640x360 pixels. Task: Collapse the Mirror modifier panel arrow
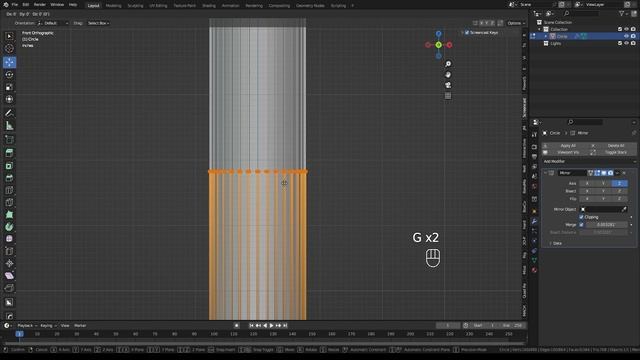(x=545, y=173)
